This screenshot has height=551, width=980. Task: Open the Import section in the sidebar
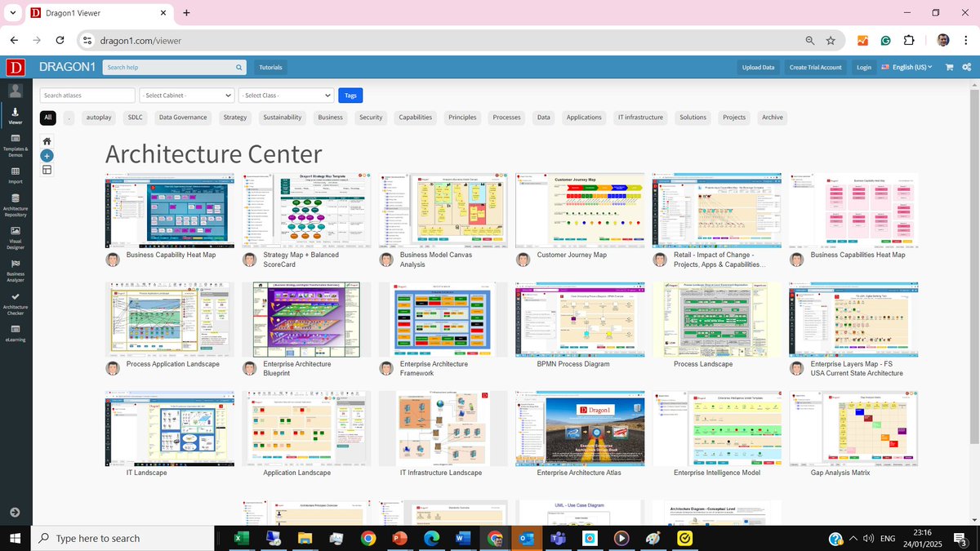[x=15, y=176]
